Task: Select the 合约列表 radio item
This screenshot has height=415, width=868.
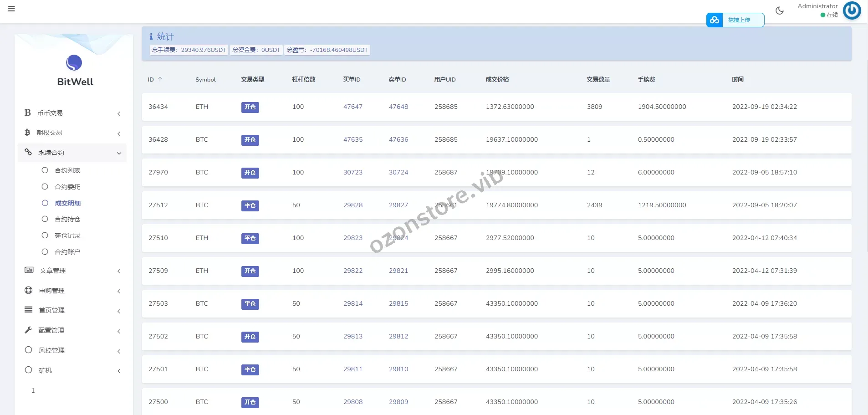Action: click(x=45, y=170)
